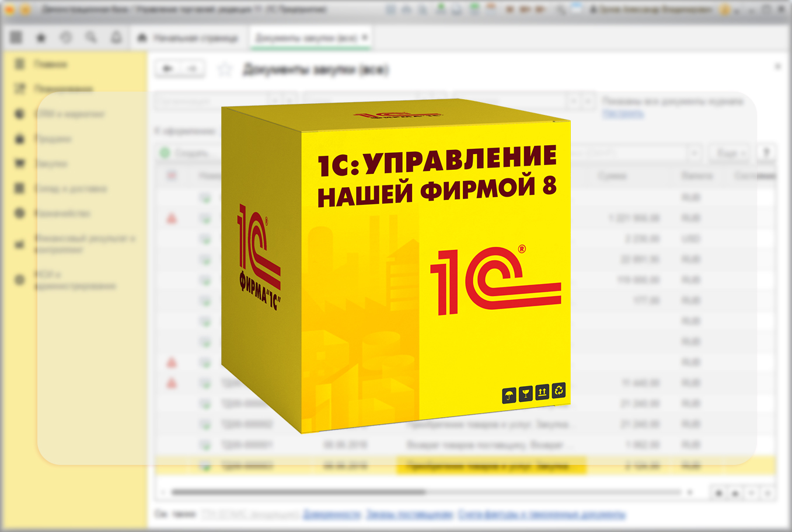
Task: Open the Закупки section in sidebar
Action: [51, 164]
